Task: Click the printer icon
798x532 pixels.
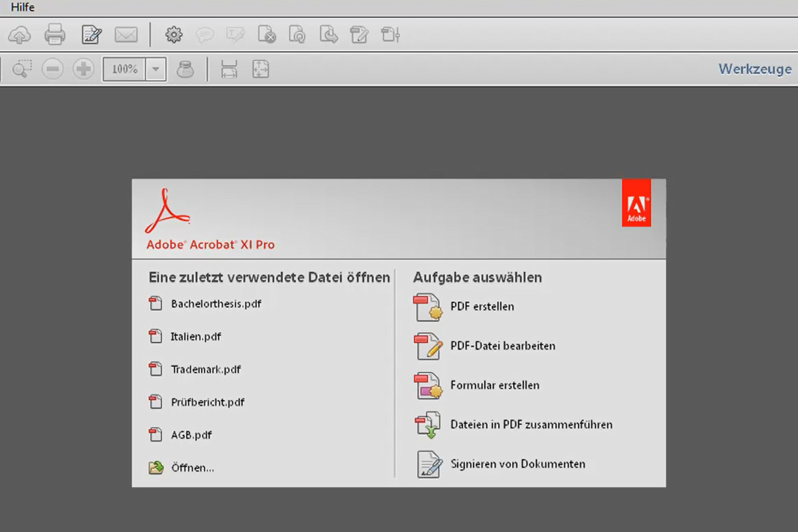Action: (x=55, y=35)
